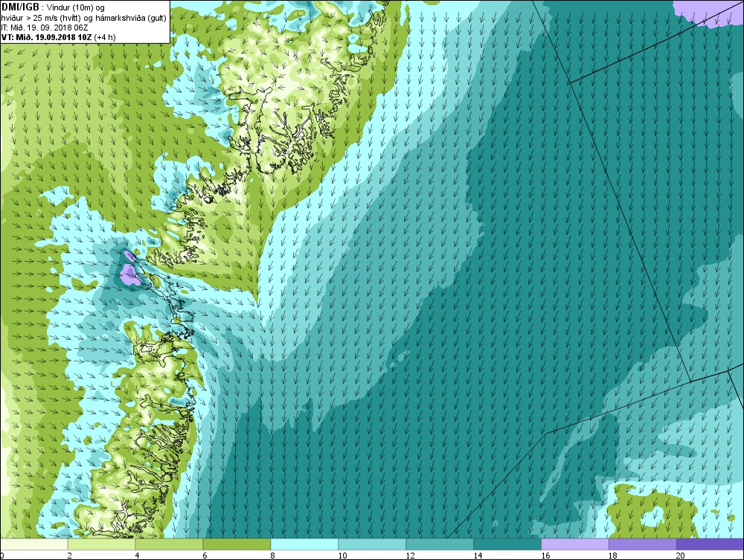Click the 6–8 m/s legend color swatch
The width and height of the screenshot is (744, 560).
pyautogui.click(x=237, y=544)
